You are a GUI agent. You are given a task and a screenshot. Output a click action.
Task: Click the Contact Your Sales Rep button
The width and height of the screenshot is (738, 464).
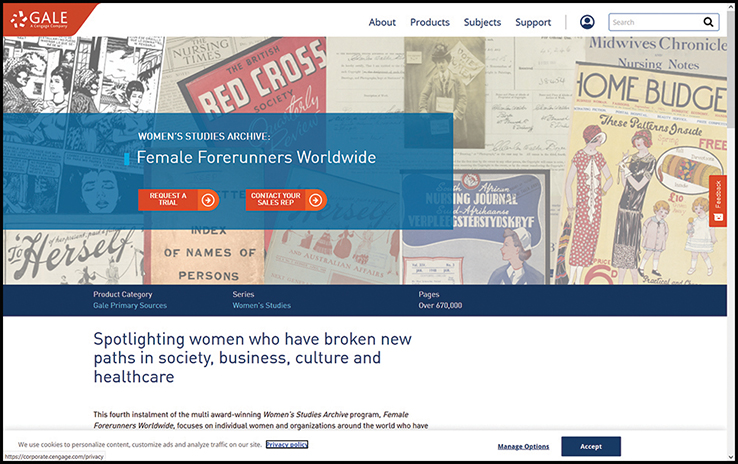286,200
